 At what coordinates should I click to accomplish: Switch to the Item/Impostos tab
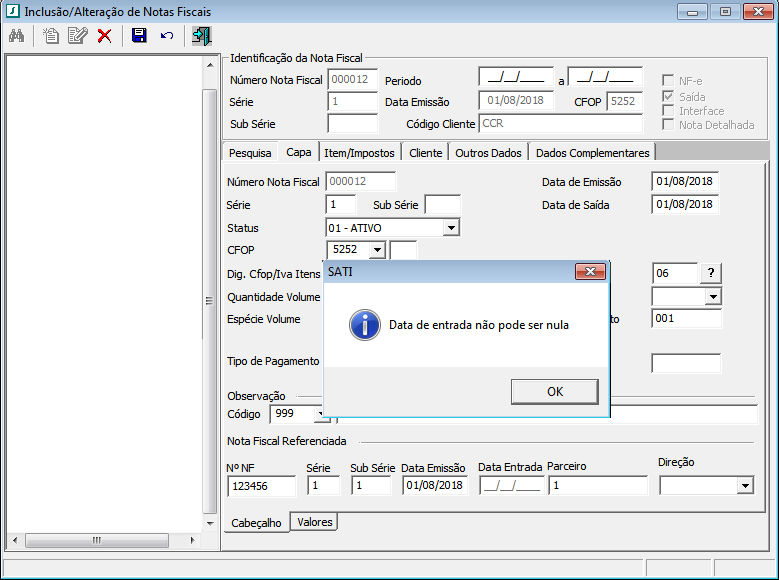[360, 153]
